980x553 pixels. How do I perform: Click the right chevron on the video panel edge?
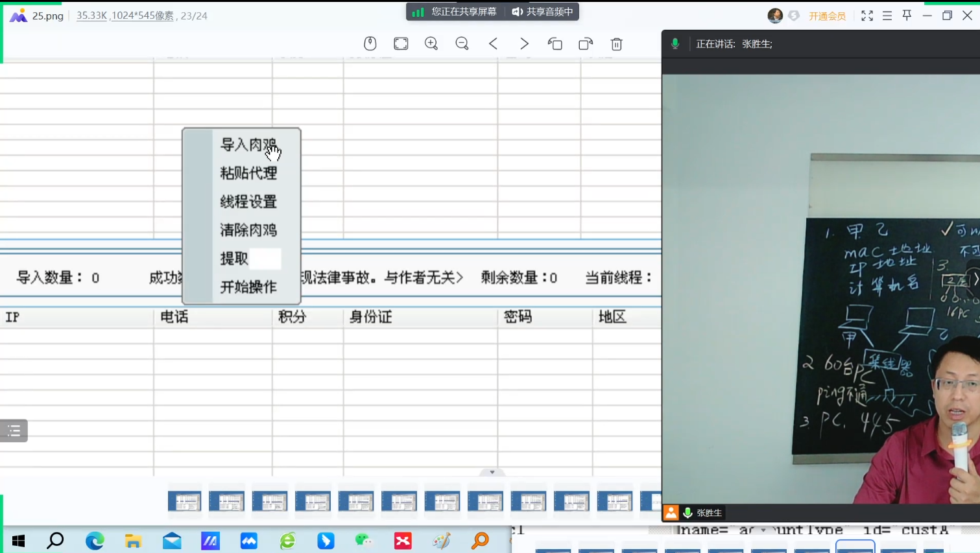click(975, 279)
